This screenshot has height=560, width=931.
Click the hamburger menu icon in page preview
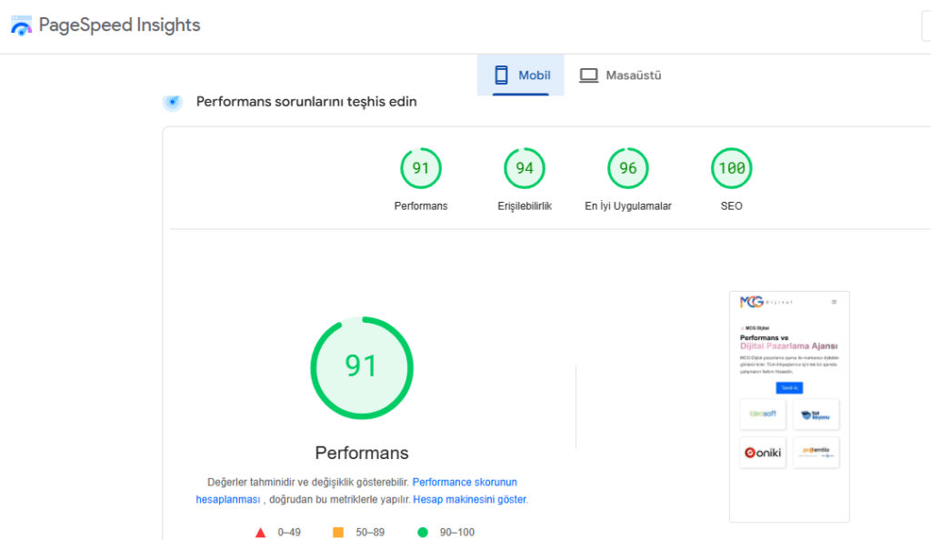click(x=834, y=302)
